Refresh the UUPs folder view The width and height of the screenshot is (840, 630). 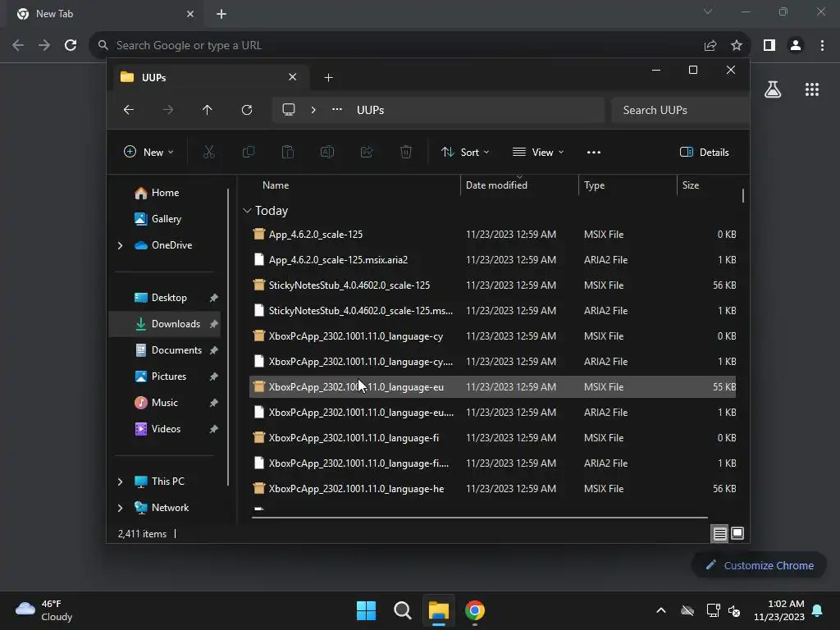[x=247, y=110]
